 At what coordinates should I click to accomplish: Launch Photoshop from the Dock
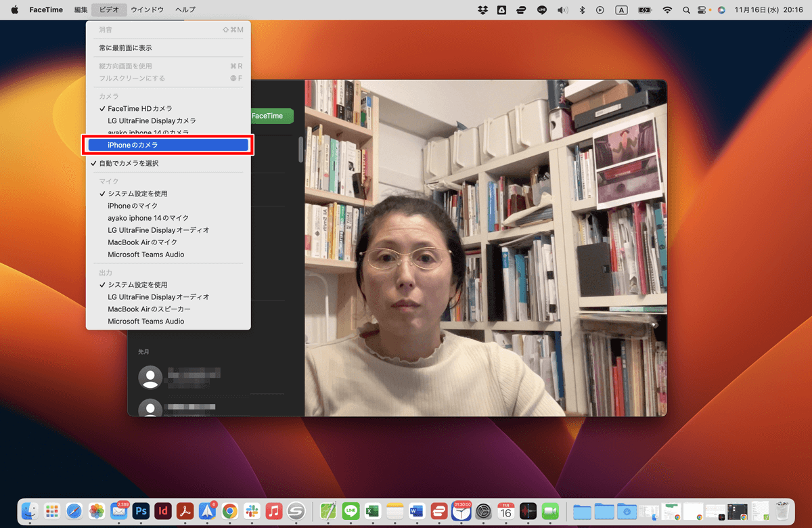(x=141, y=511)
